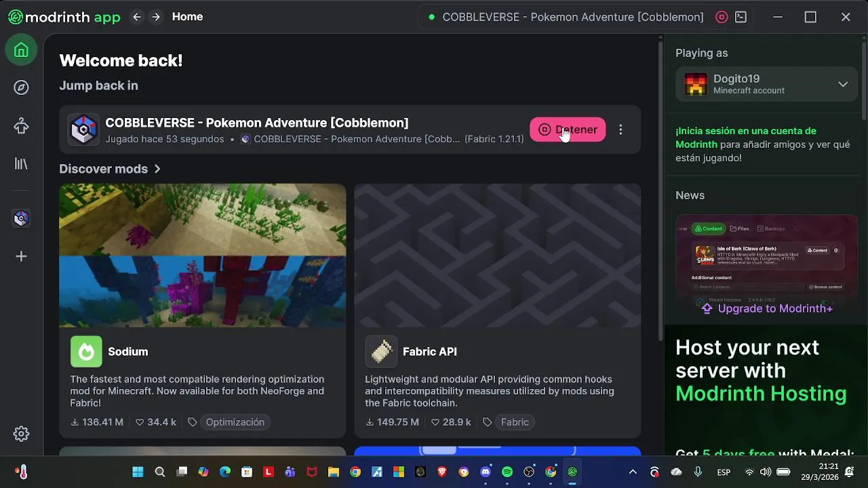Click Sodium's 136.41 M download count

coord(97,422)
